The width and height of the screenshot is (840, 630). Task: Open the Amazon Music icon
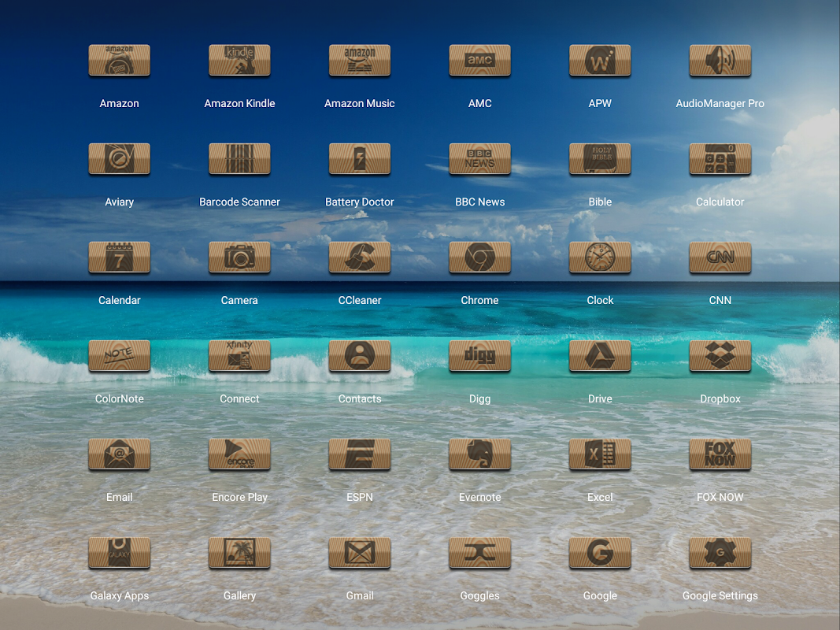point(360,60)
